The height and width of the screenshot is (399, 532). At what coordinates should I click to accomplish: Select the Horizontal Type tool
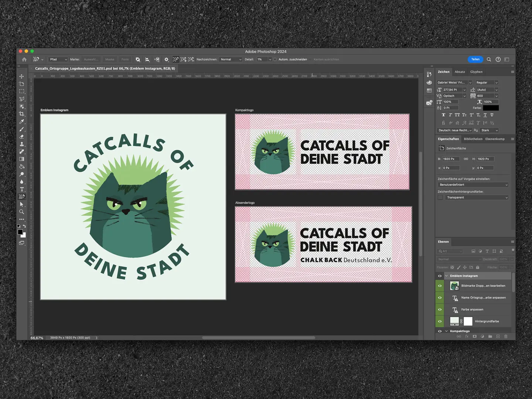tap(22, 189)
